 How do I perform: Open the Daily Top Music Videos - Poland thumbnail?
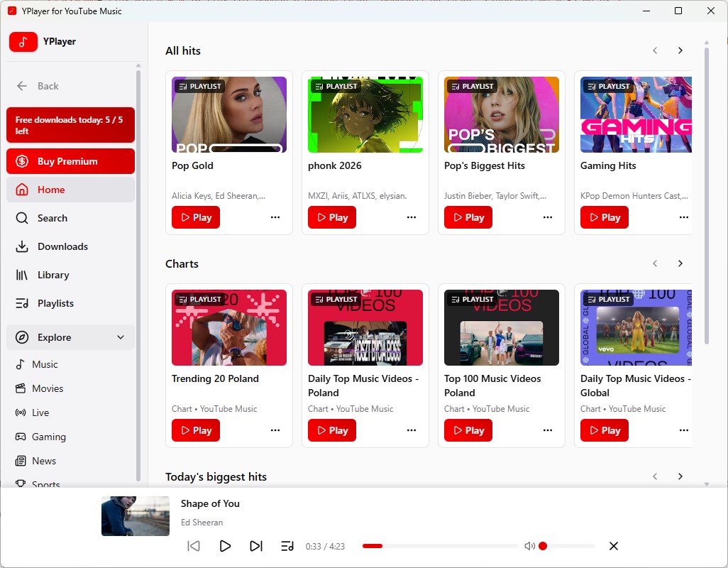(x=365, y=328)
